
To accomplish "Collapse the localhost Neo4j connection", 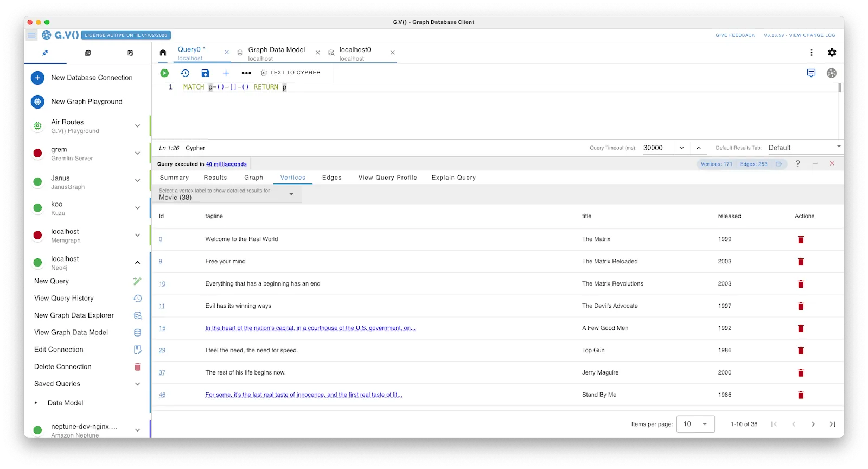I will tap(138, 263).
